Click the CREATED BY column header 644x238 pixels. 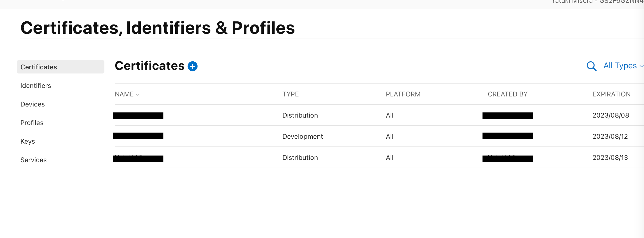507,94
